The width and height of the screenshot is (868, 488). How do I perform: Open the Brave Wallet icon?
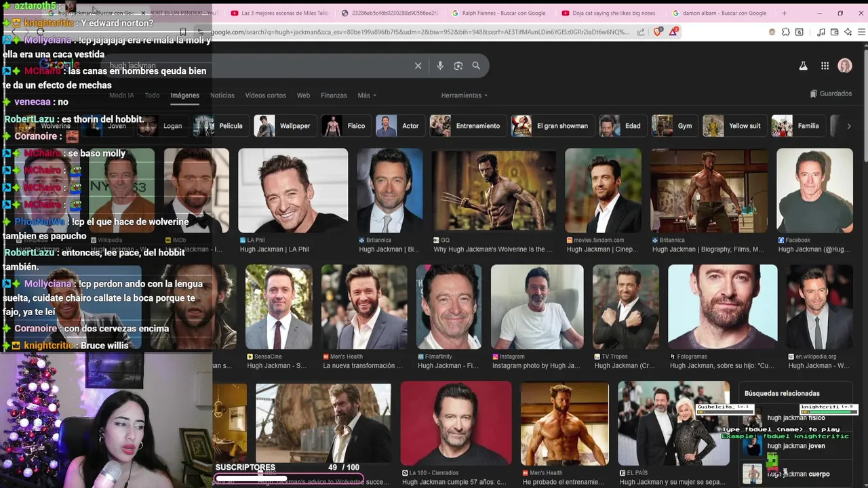[x=835, y=32]
